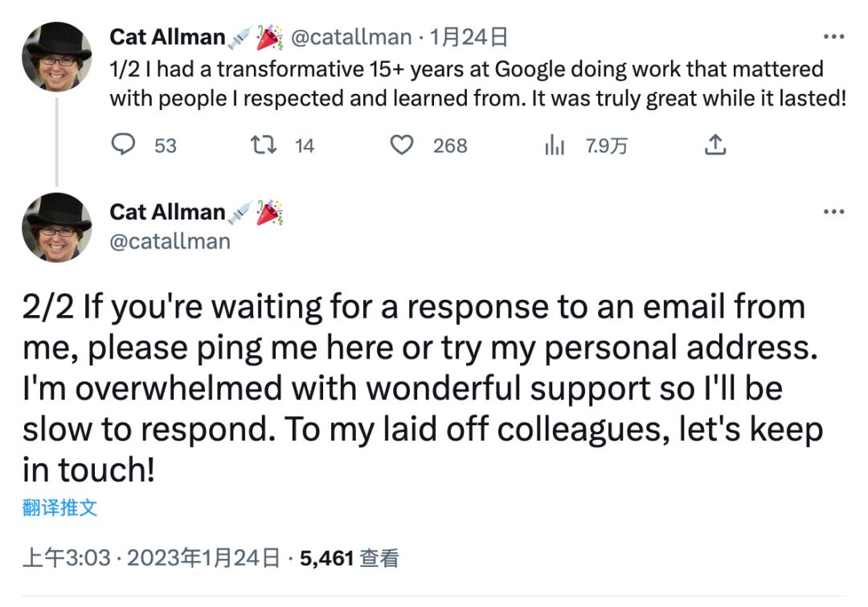Open Cat Allman's name in the first tweet
This screenshot has width=868, height=607.
coord(167,37)
